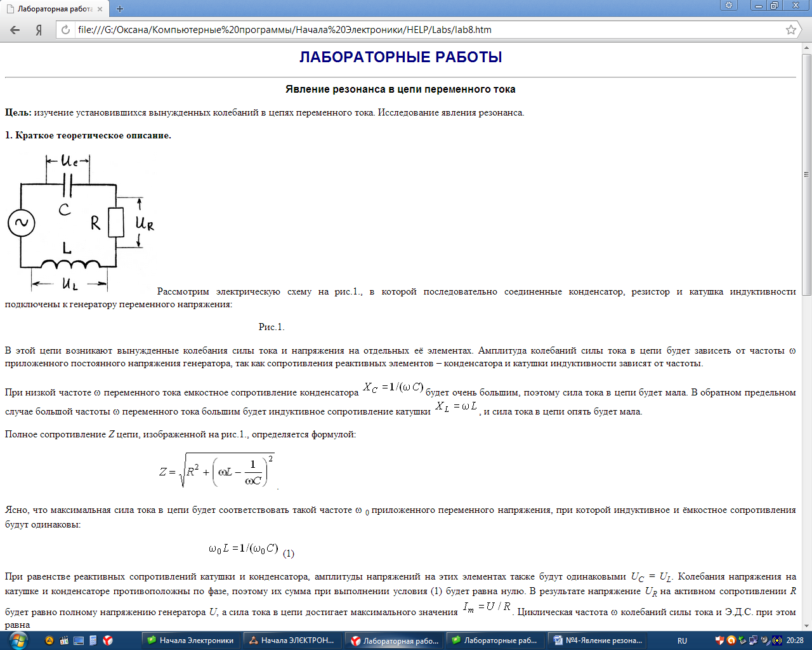Bookmark this page with the star icon
Image resolution: width=812 pixels, height=650 pixels.
791,30
